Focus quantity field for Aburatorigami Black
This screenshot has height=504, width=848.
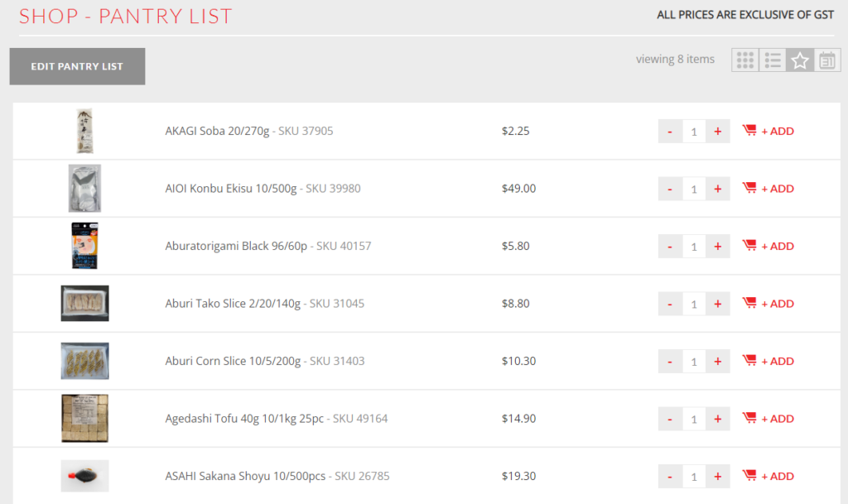(694, 247)
